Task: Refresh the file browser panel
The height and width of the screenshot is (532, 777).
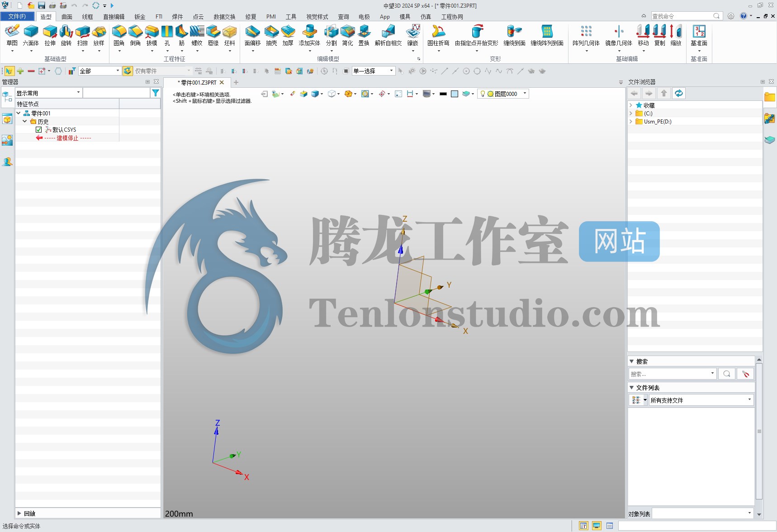Action: [x=678, y=93]
